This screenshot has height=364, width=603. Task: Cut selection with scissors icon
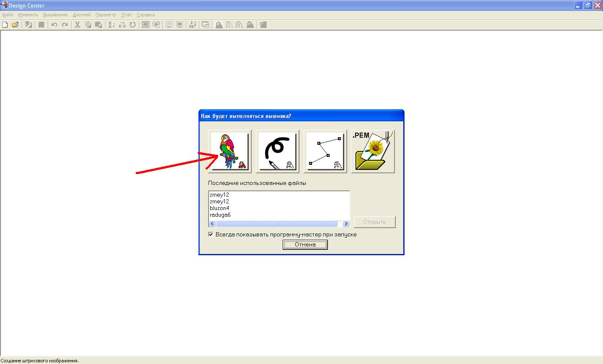pos(77,25)
